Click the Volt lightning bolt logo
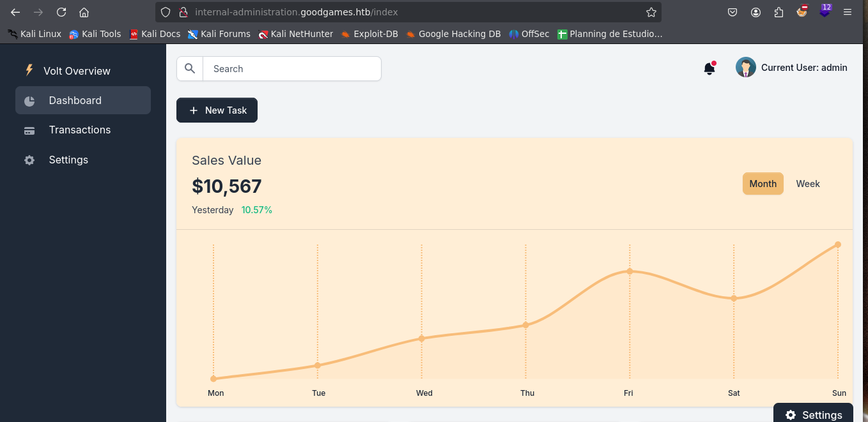This screenshot has height=422, width=868. [29, 70]
